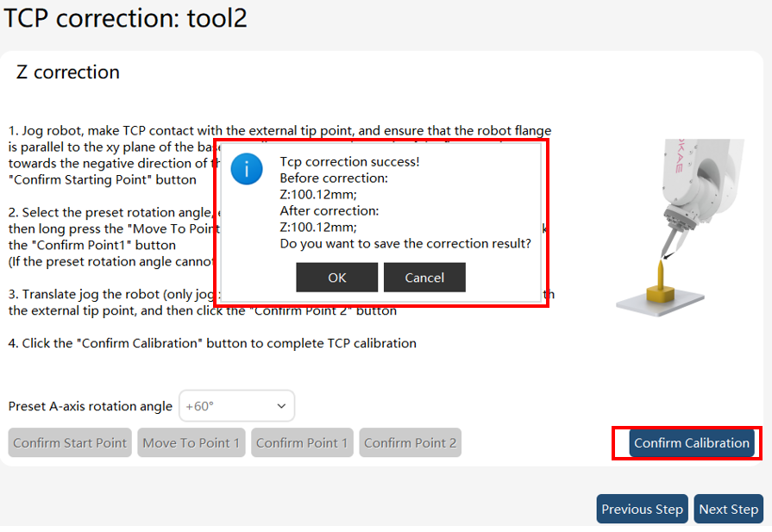This screenshot has width=772, height=532.
Task: Select the Move To Point 1 button
Action: pos(191,443)
